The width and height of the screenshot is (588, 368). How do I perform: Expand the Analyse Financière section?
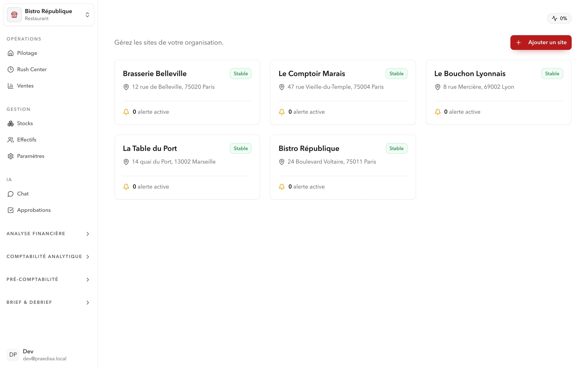click(x=49, y=234)
